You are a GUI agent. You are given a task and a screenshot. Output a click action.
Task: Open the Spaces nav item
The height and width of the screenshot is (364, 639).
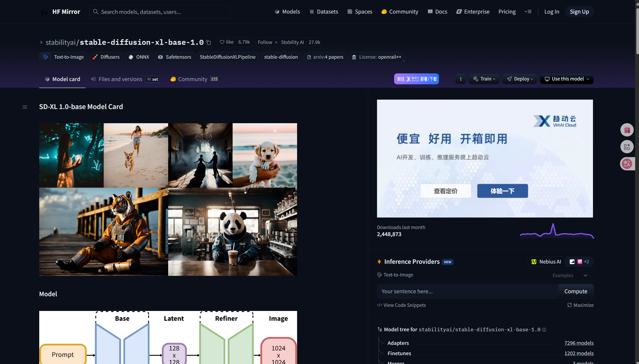[x=360, y=12]
